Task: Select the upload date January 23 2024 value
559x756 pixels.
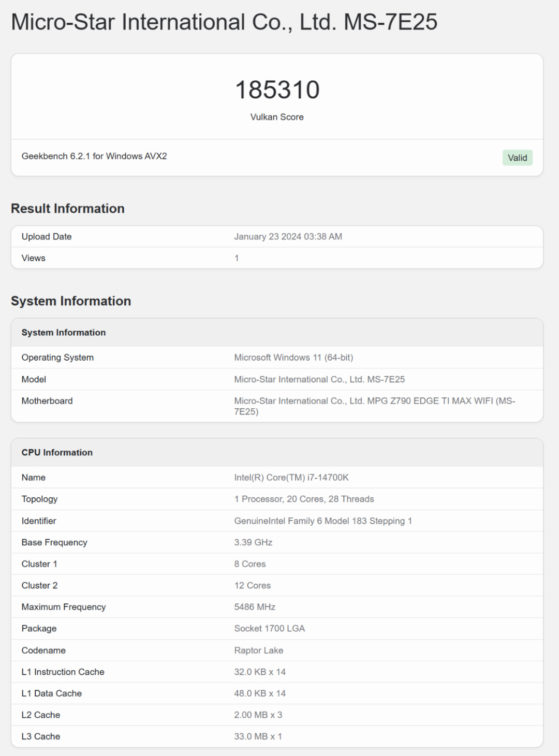Action: [x=288, y=236]
